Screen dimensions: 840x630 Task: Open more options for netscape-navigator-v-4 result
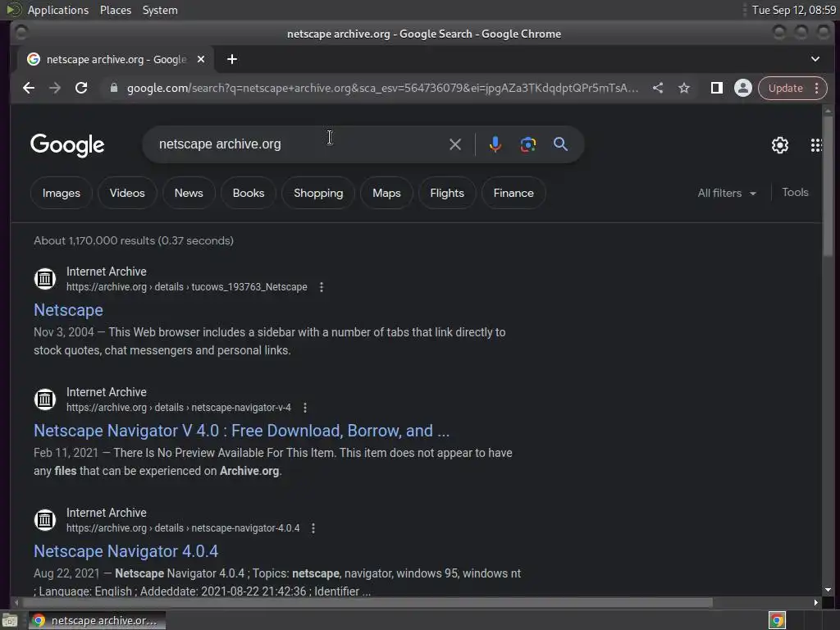305,408
